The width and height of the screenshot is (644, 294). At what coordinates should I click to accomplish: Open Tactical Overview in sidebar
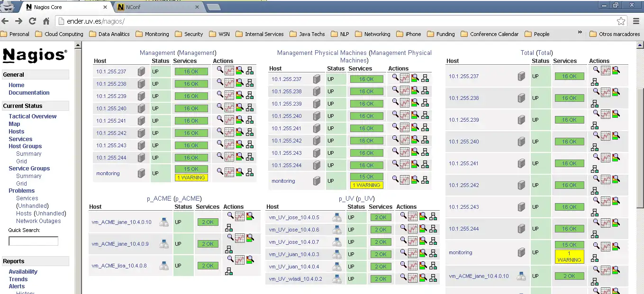[x=33, y=116]
